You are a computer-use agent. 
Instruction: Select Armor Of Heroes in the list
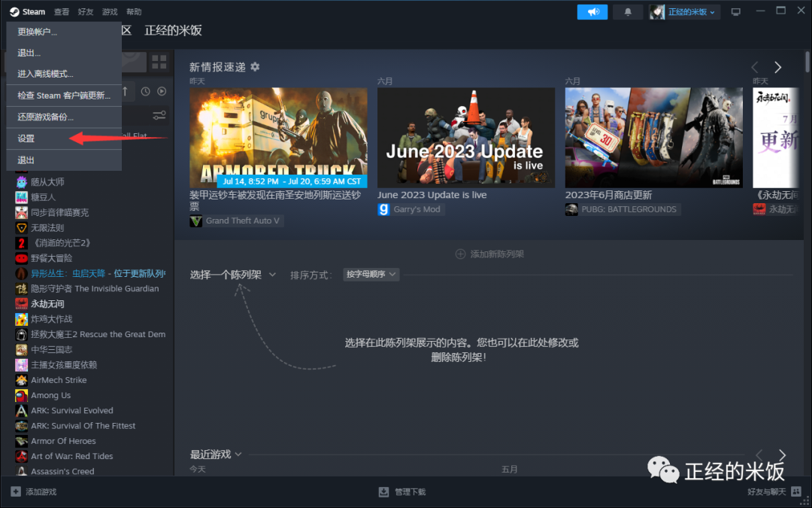[63, 440]
